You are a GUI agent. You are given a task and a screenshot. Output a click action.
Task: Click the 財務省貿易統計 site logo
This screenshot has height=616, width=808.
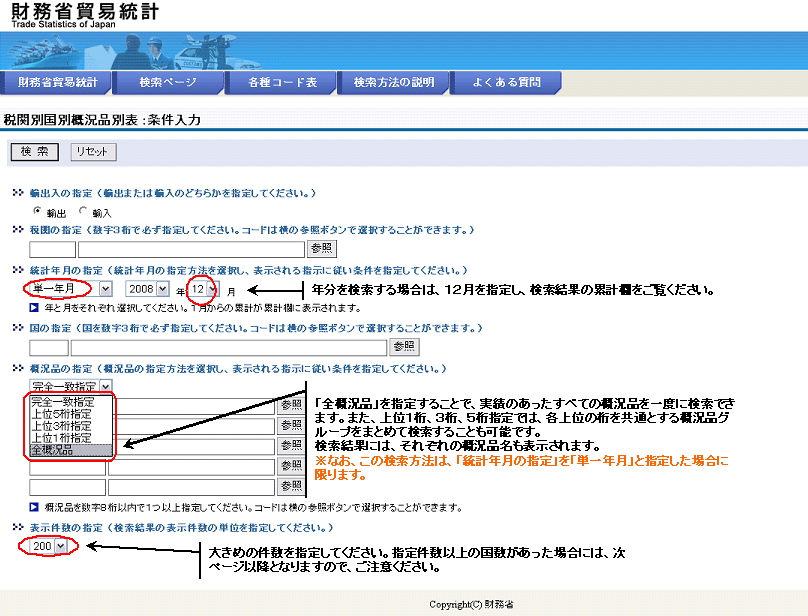(x=83, y=14)
